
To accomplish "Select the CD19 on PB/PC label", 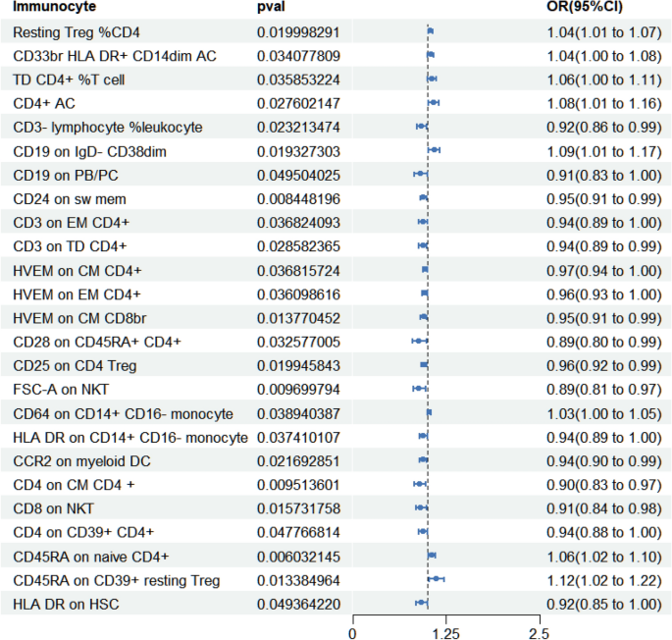I will (66, 176).
